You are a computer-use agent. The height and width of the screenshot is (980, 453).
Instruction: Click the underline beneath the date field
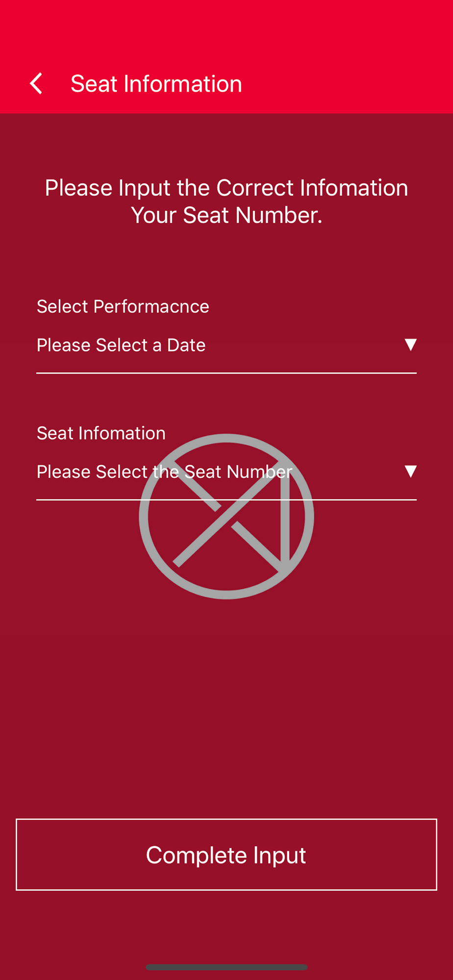tap(226, 373)
